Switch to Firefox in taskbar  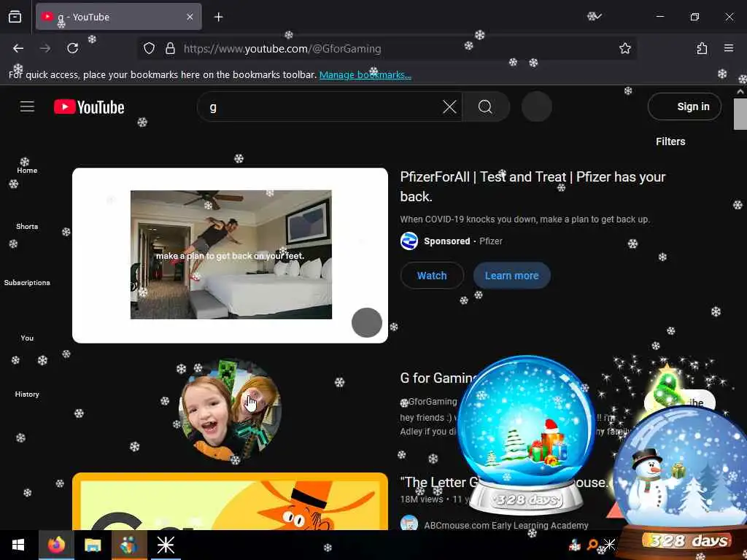point(56,545)
